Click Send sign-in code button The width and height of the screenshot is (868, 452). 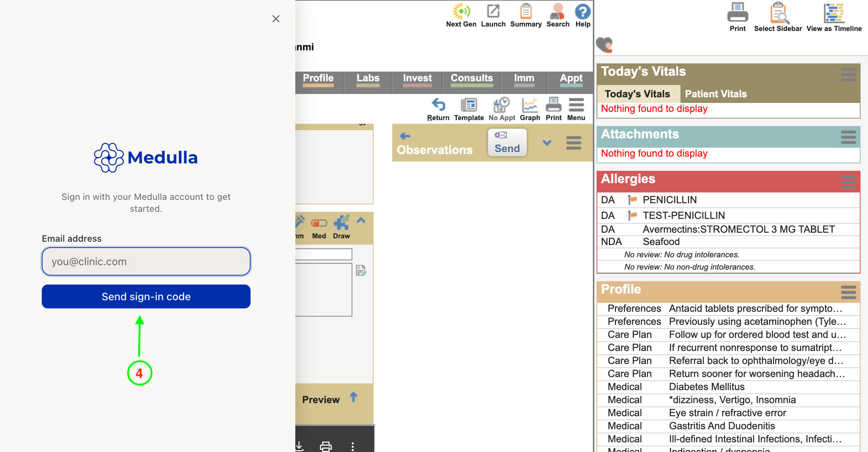(146, 296)
